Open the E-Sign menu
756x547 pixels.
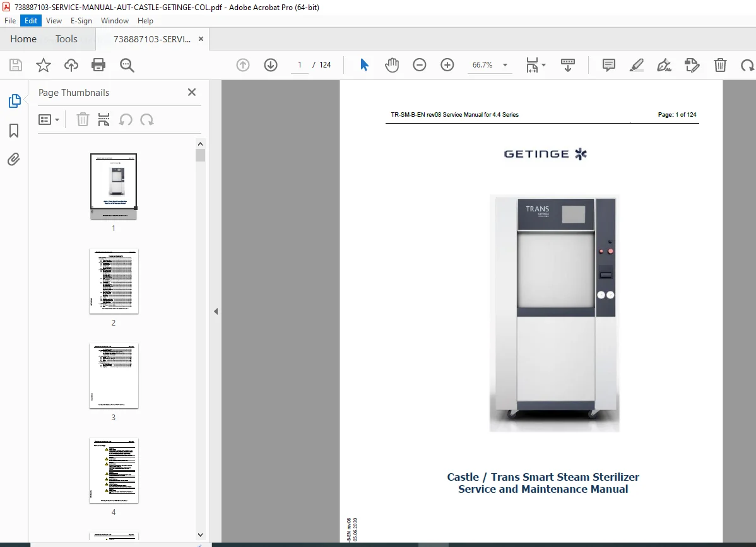tap(81, 21)
